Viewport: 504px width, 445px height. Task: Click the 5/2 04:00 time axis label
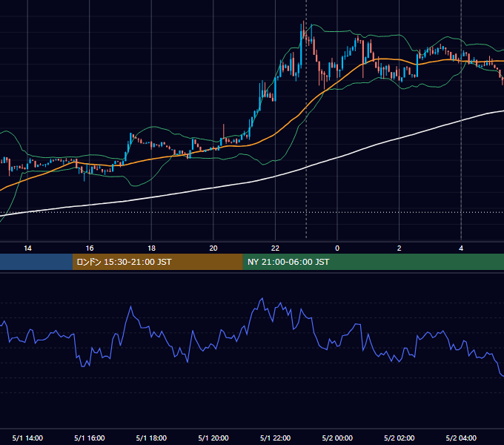(x=461, y=438)
